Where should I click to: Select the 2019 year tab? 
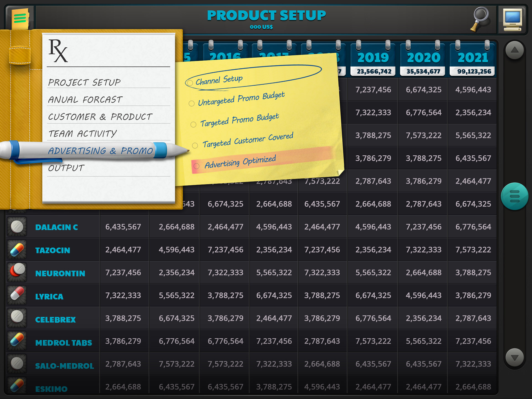coord(373,58)
